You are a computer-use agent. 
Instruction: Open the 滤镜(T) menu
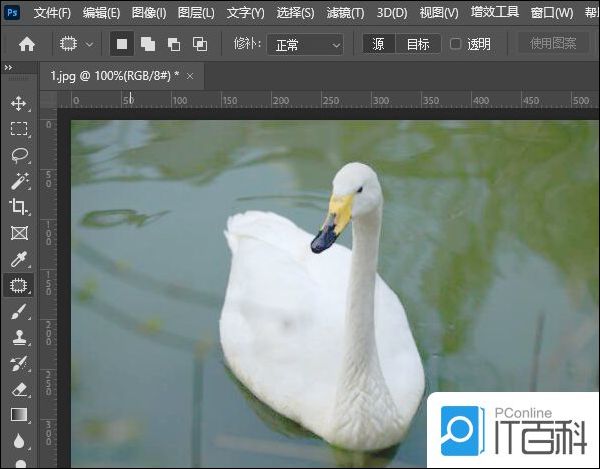[x=345, y=13]
